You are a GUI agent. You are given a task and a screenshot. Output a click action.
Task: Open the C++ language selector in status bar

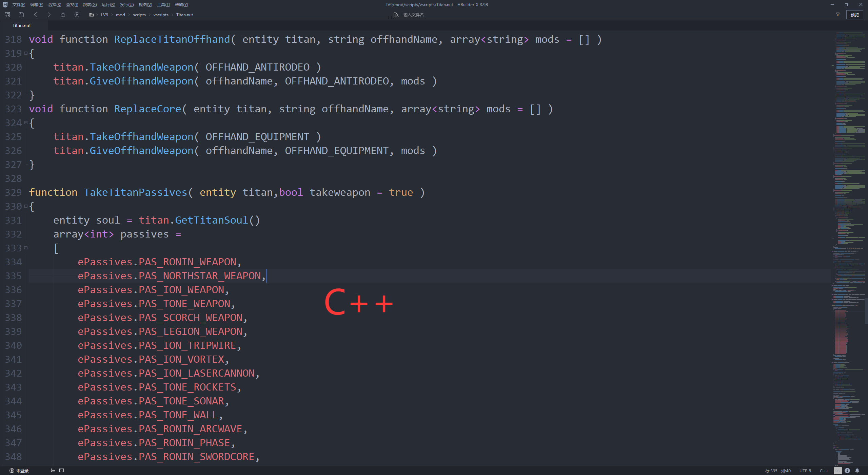tap(824, 471)
